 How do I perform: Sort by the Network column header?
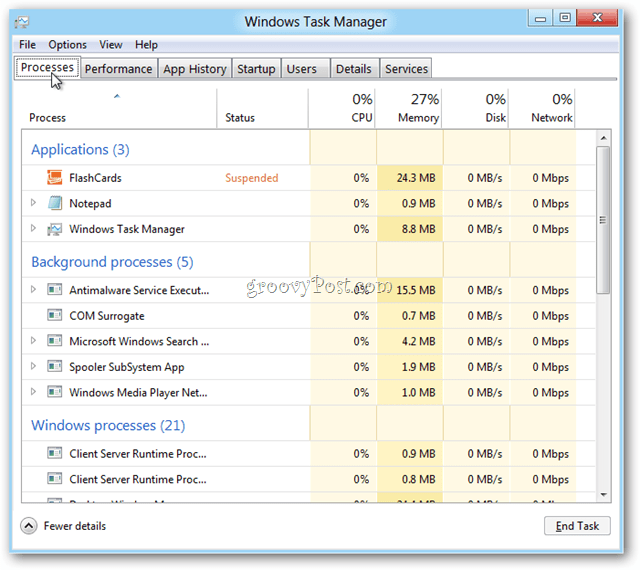click(542, 109)
